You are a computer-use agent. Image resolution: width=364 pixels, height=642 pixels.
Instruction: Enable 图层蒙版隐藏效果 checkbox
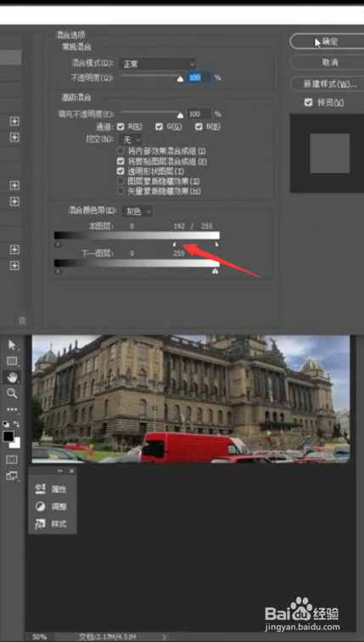(120, 181)
